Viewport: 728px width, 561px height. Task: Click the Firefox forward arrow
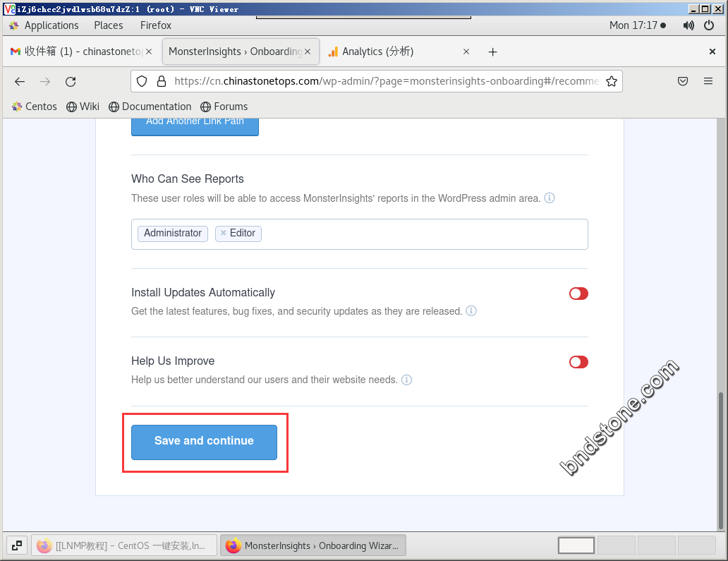pos(45,82)
